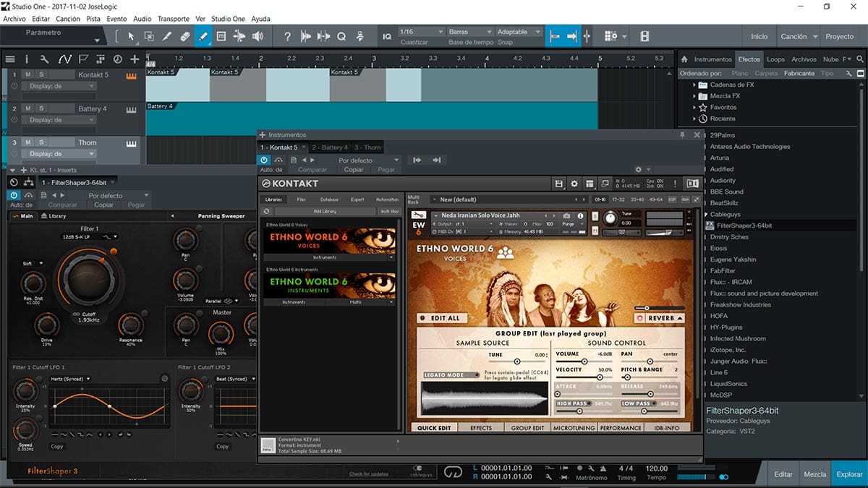This screenshot has height=488, width=868.
Task: Click the browser home icon
Action: [x=684, y=59]
